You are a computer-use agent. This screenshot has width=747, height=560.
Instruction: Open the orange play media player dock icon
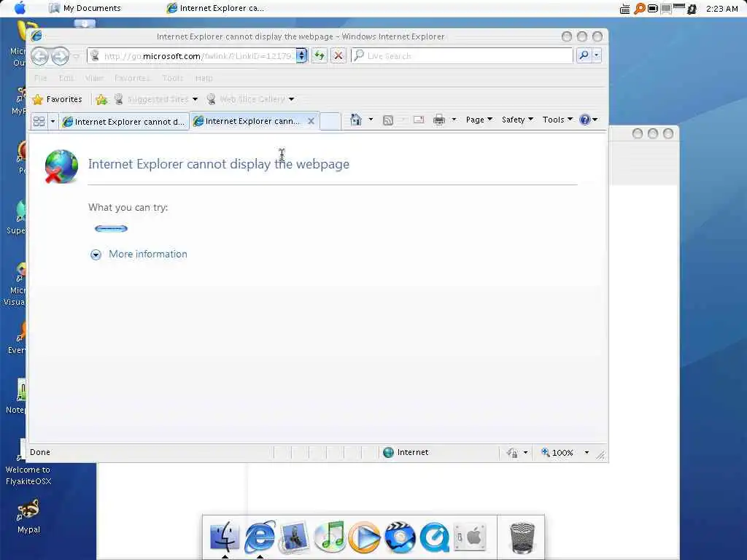(365, 537)
